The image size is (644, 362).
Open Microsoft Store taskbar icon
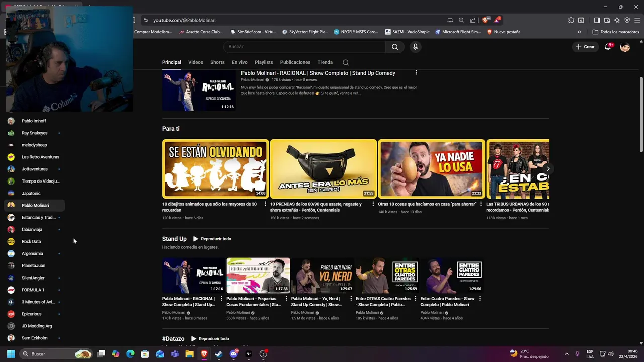point(145,354)
